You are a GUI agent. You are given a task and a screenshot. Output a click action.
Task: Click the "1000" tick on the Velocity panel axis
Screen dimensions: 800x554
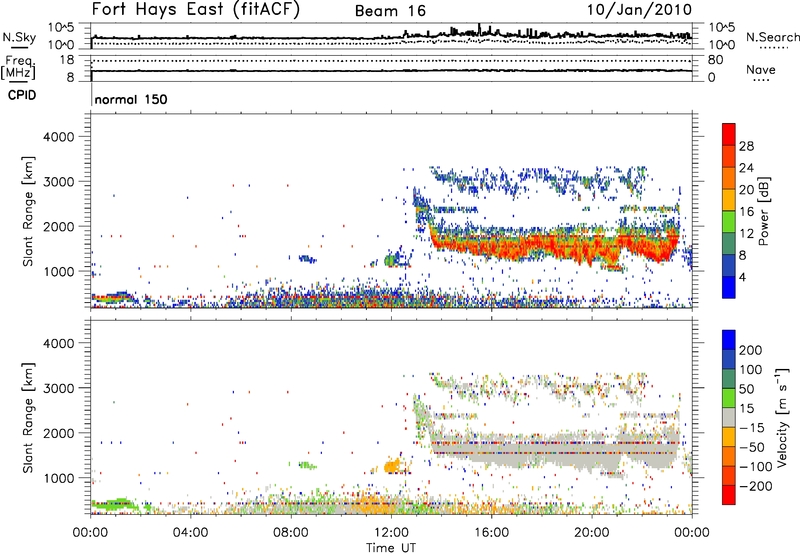[58, 478]
